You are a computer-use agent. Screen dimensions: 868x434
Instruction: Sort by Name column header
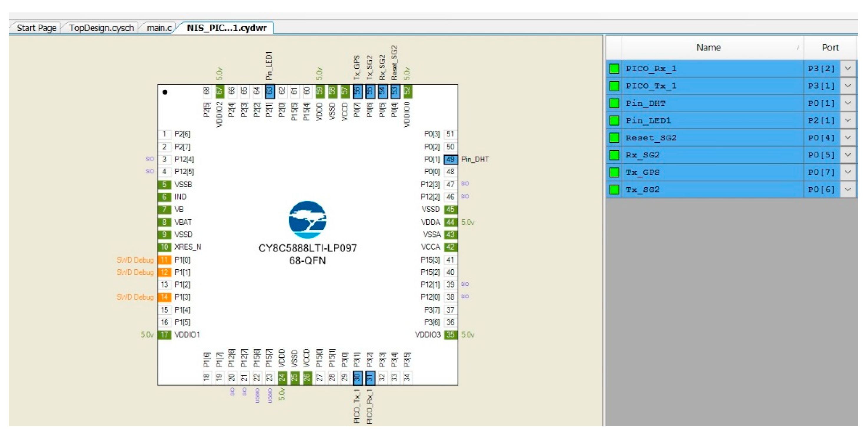point(708,47)
